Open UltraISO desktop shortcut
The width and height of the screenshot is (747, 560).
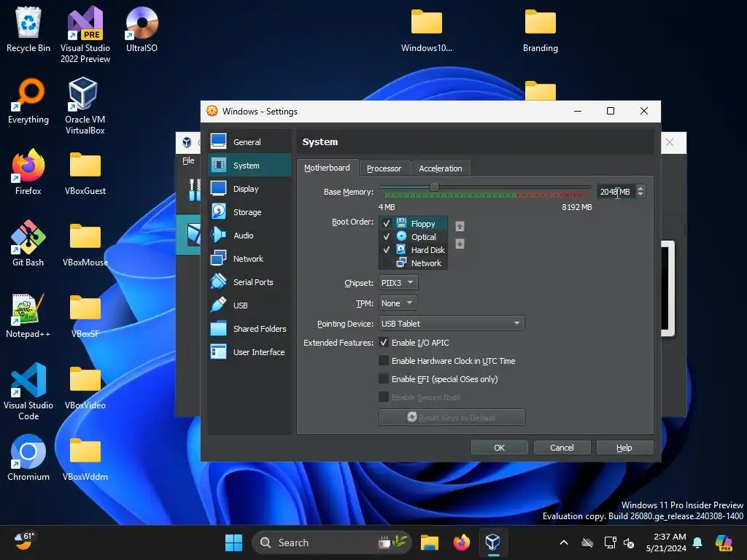(x=142, y=29)
